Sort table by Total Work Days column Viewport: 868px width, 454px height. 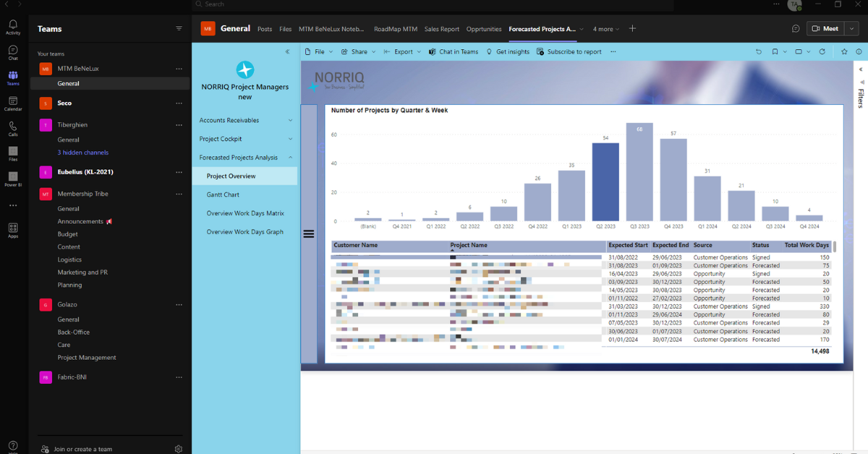point(807,245)
